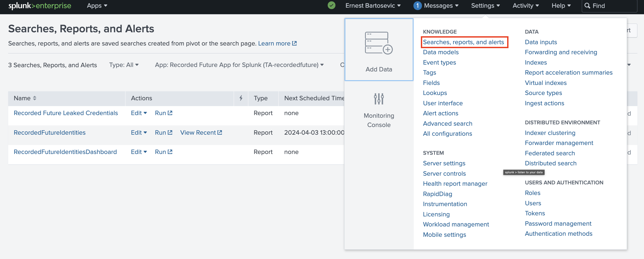Image resolution: width=644 pixels, height=259 pixels.
Task: Open the Activity menu
Action: click(525, 6)
